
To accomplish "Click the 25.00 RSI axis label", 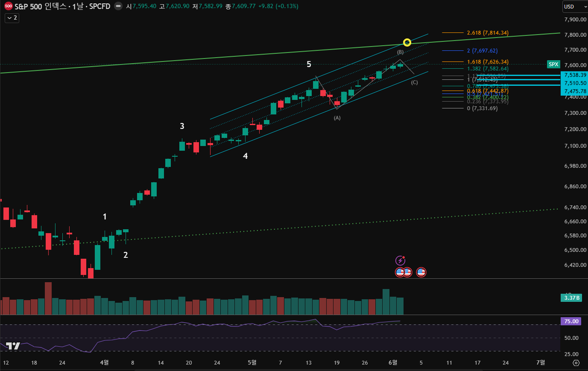I will point(571,354).
